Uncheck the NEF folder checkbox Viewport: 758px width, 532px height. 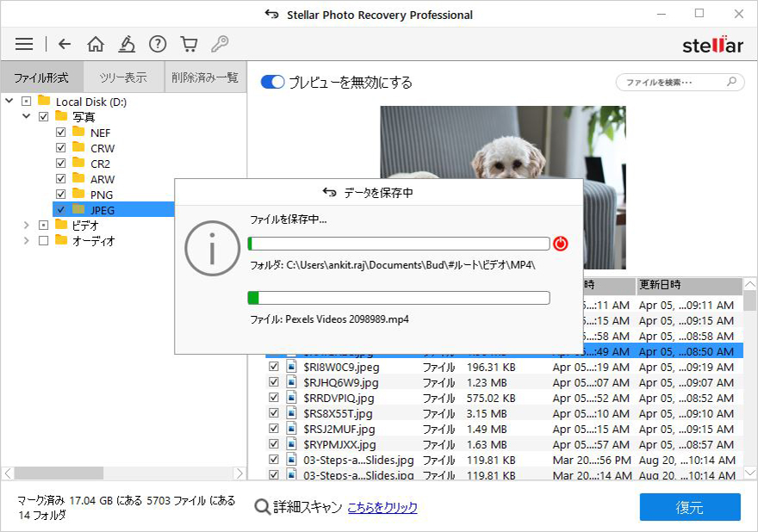point(60,132)
